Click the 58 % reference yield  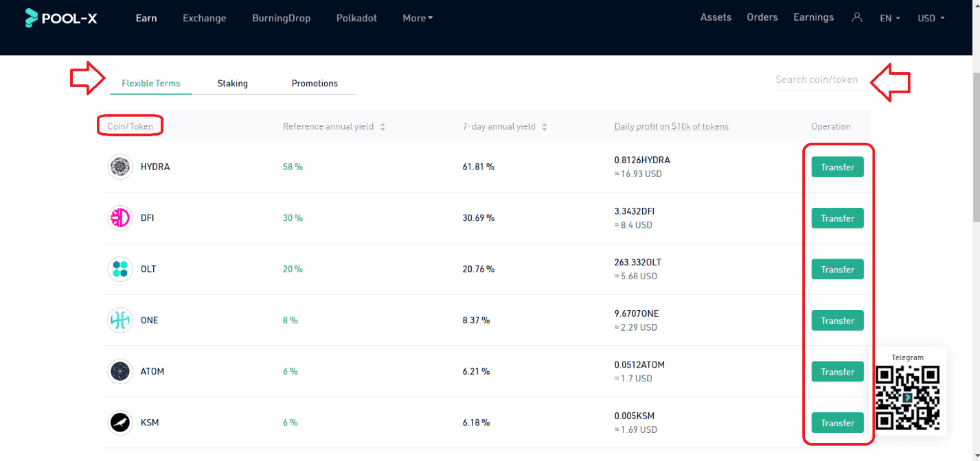pos(293,167)
